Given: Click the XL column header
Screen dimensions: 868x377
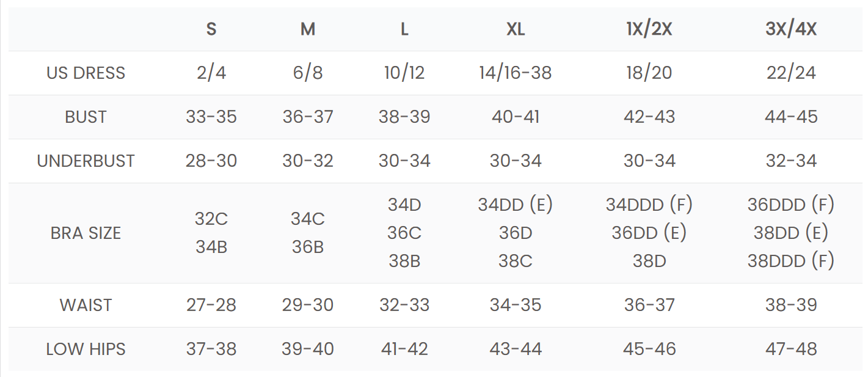Looking at the screenshot, I should [516, 29].
